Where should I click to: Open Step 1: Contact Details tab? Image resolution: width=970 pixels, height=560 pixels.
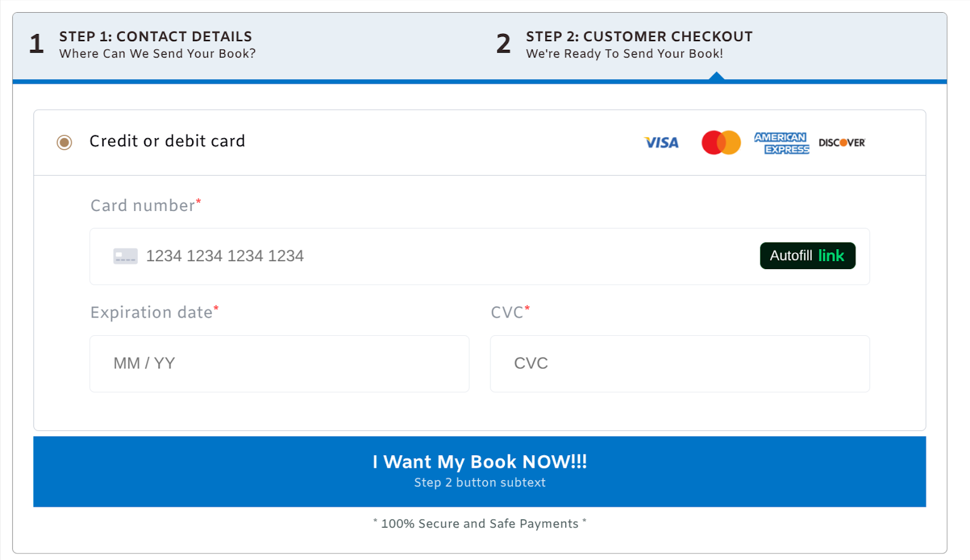click(x=156, y=44)
